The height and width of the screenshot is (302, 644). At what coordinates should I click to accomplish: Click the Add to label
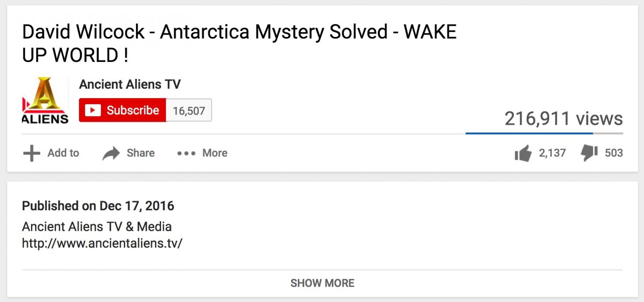pos(63,153)
